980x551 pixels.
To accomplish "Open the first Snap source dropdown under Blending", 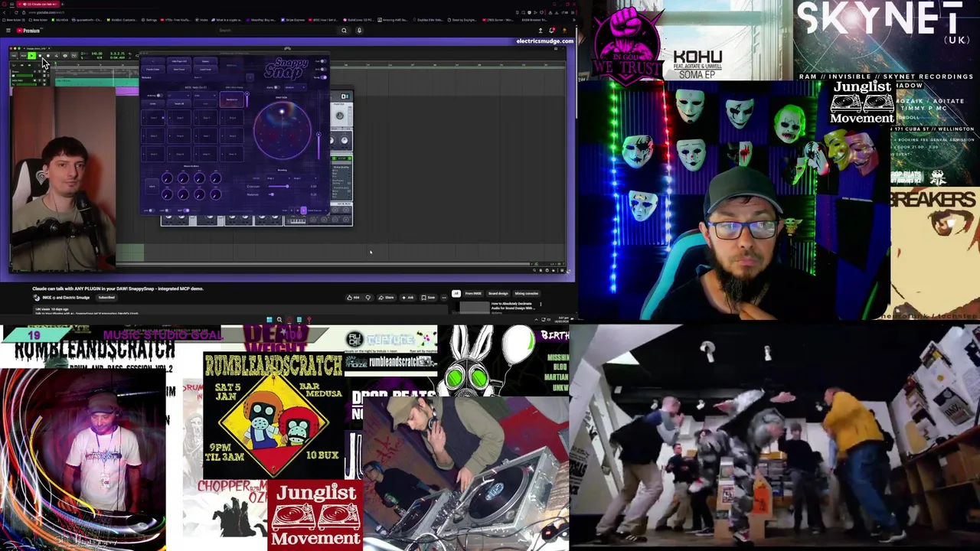I will click(279, 178).
